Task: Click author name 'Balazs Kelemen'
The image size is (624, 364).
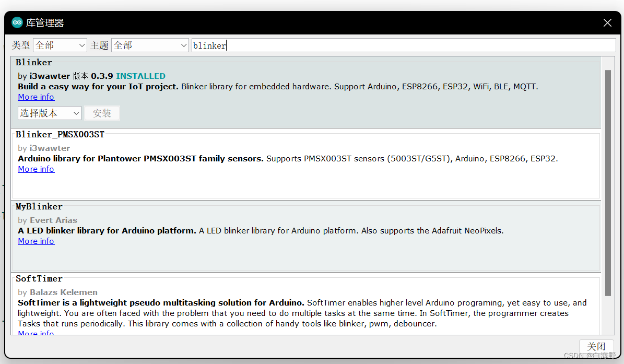Action: click(x=64, y=292)
